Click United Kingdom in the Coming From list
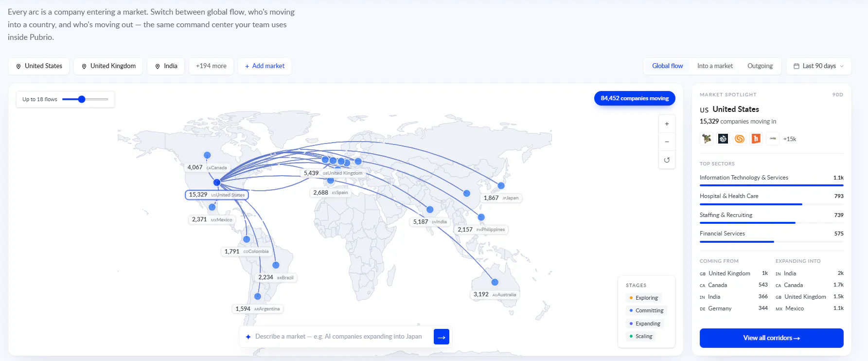Viewport: 868px width, 361px height. tap(734, 273)
